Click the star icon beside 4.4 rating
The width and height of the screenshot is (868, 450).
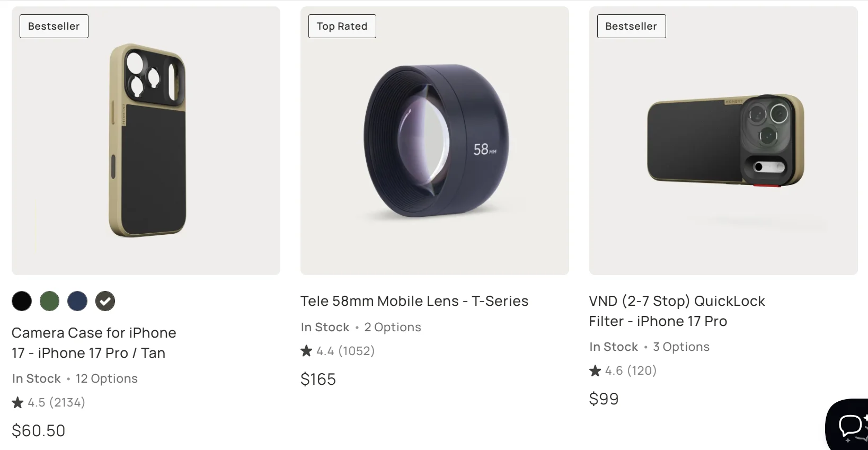(306, 351)
